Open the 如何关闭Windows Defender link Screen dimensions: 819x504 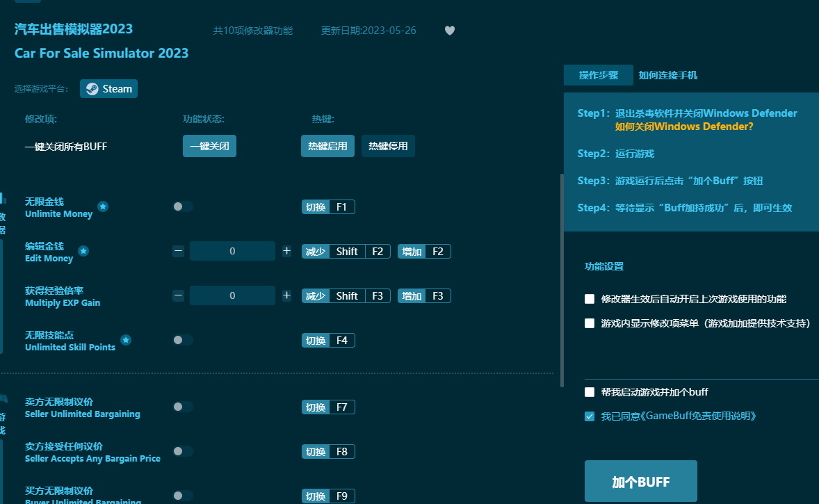(x=683, y=127)
